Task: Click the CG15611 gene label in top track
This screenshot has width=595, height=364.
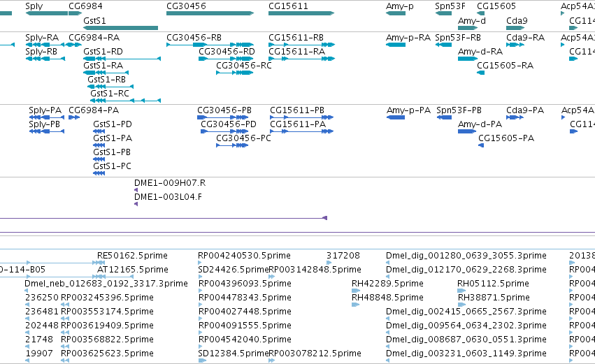Action: (288, 6)
